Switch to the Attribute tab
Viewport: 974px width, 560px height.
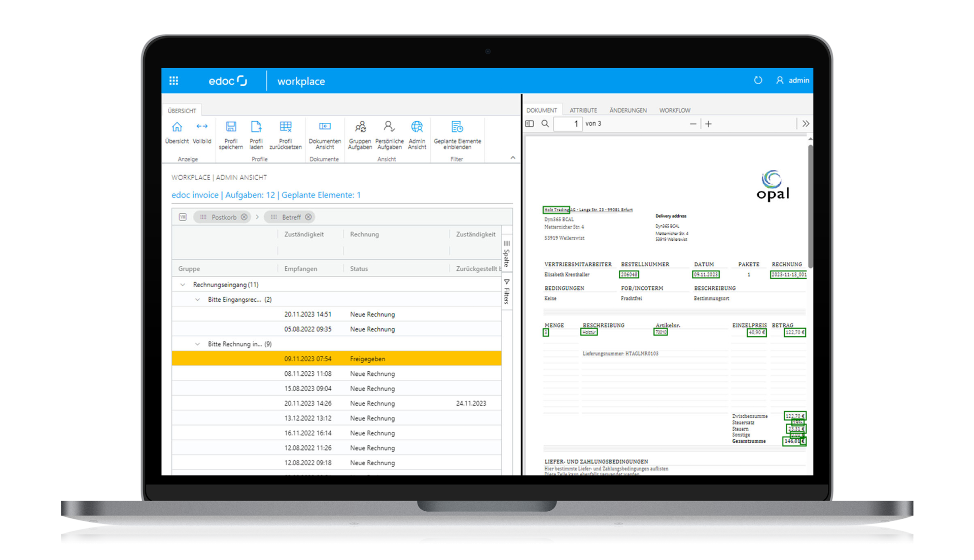point(583,110)
